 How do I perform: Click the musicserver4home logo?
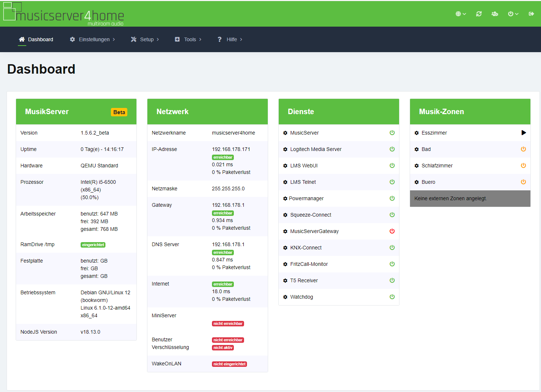click(64, 14)
